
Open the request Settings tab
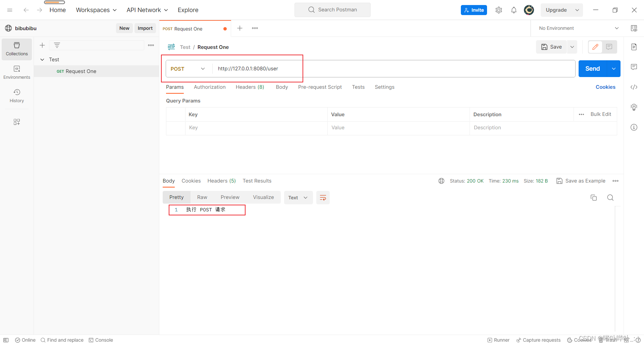[384, 87]
